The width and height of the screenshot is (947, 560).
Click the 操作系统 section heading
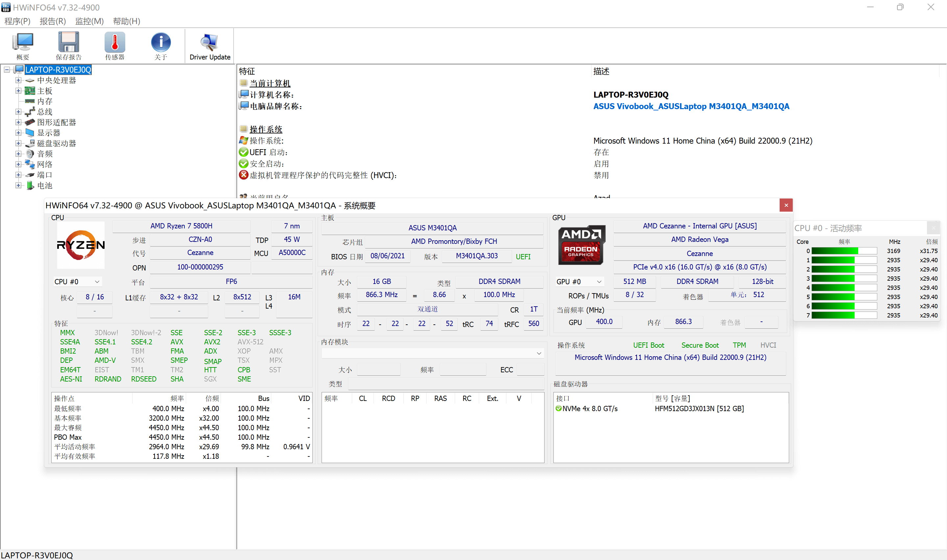point(266,129)
